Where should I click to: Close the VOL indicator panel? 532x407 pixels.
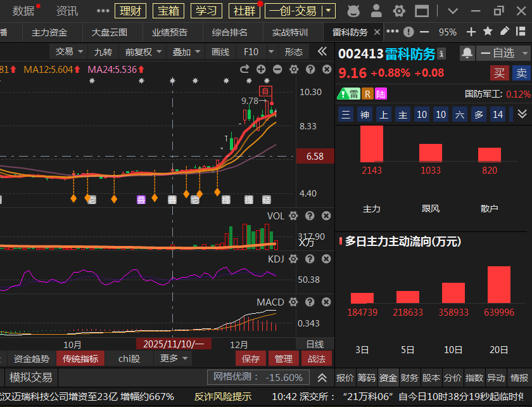[x=326, y=216]
